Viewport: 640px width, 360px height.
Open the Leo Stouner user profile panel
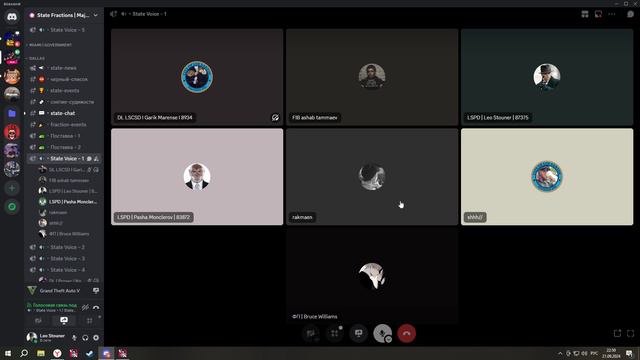point(46,338)
